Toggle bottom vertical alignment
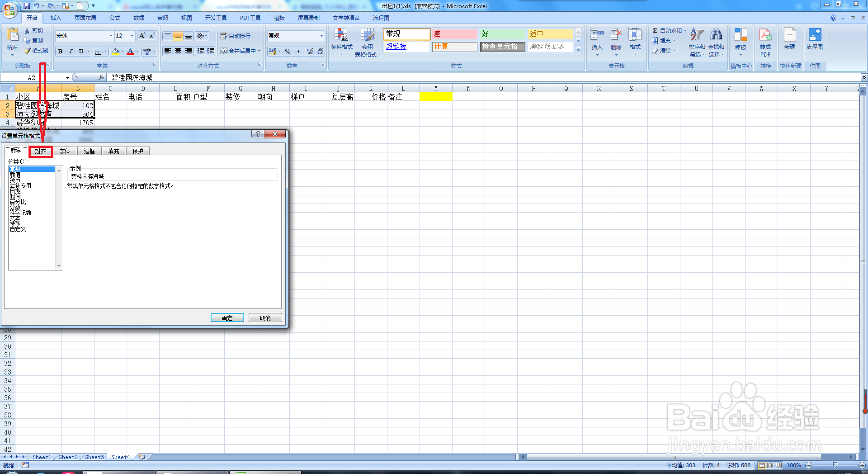Image resolution: width=868 pixels, height=474 pixels. (x=189, y=36)
